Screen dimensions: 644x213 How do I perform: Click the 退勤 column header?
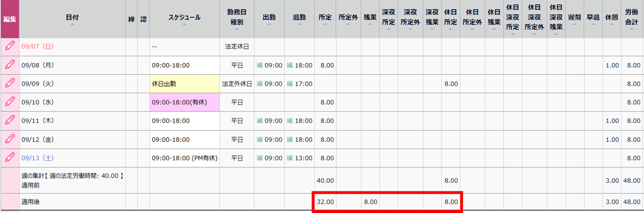(299, 18)
